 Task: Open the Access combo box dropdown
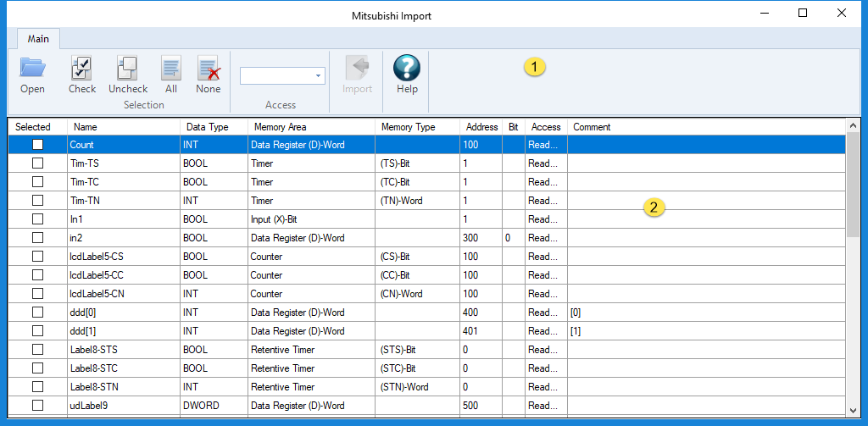[319, 75]
